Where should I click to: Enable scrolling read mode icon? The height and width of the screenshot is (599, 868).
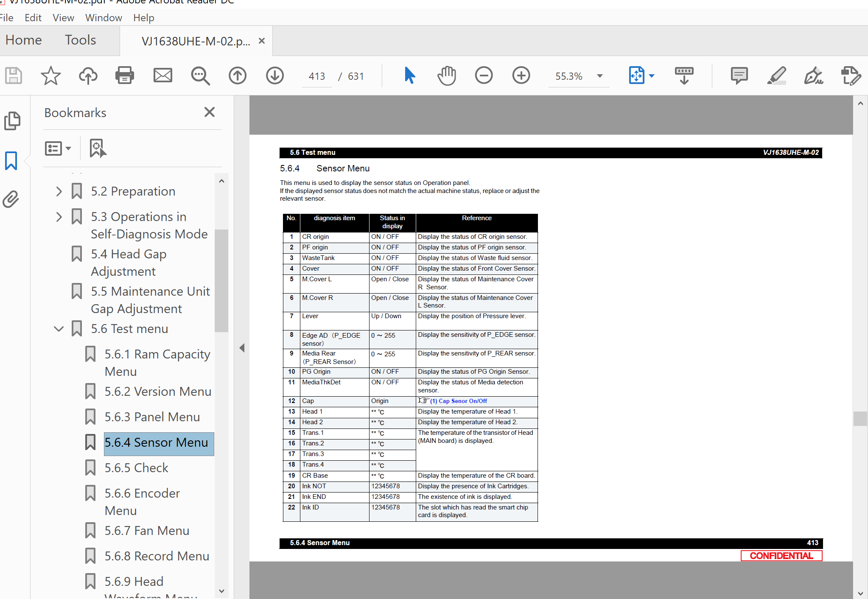(684, 76)
